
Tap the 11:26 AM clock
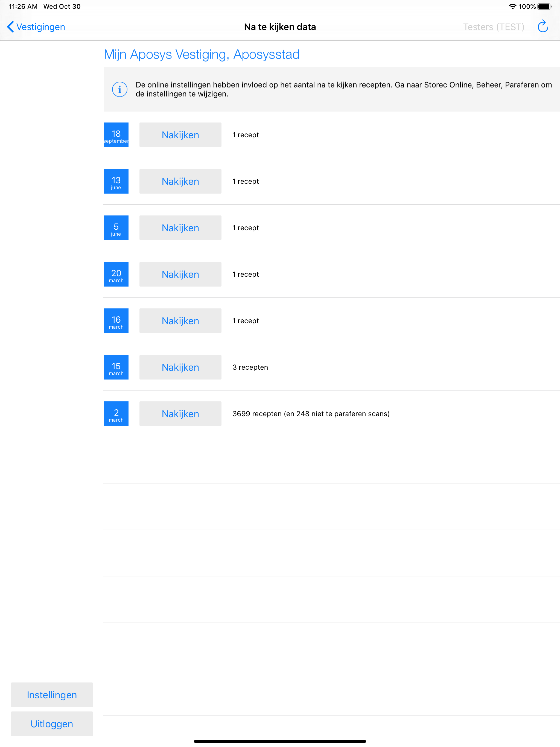pos(23,6)
